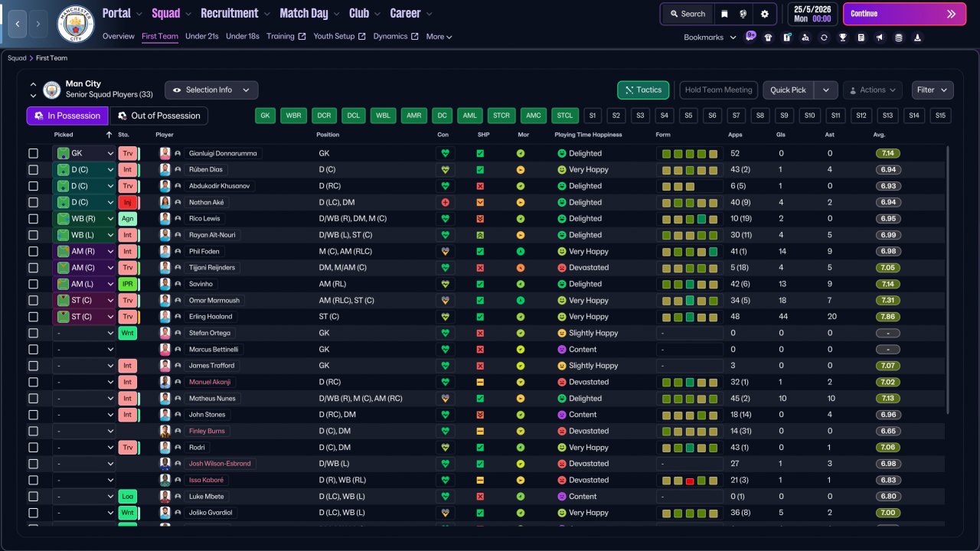The width and height of the screenshot is (980, 551).
Task: Go forward with the right arrow
Action: pos(38,24)
